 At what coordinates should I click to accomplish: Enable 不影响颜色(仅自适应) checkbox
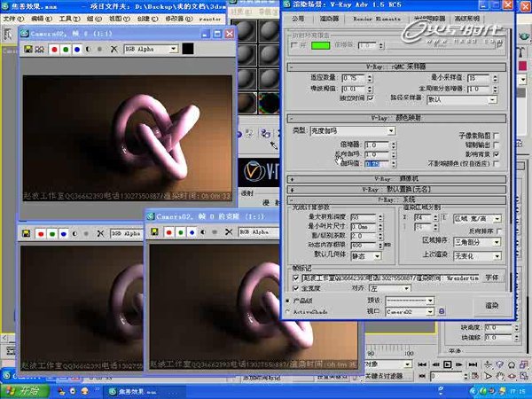[x=496, y=163]
